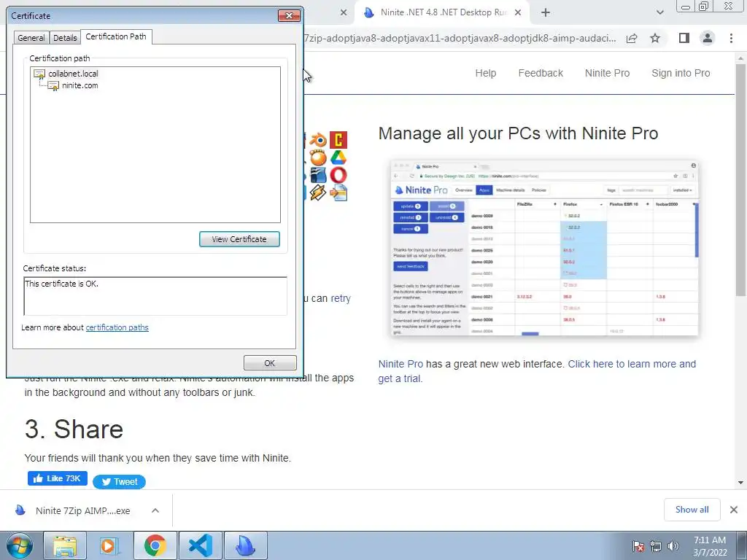Open the Chrome profile avatar
The width and height of the screenshot is (747, 560).
(x=708, y=38)
